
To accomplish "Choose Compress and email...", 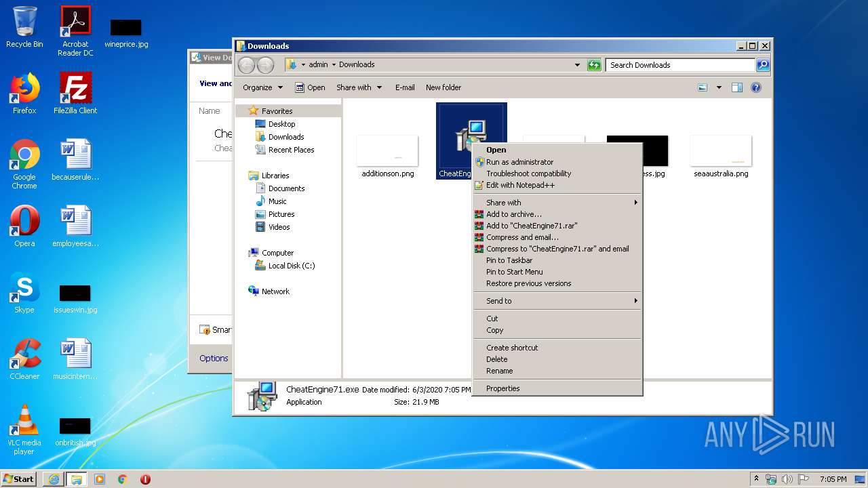I will pyautogui.click(x=557, y=237).
